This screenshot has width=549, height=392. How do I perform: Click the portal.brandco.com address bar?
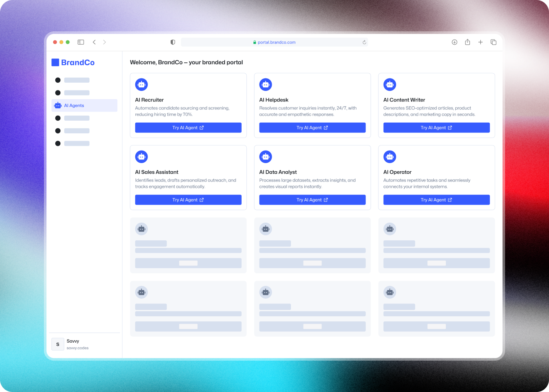pyautogui.click(x=274, y=42)
